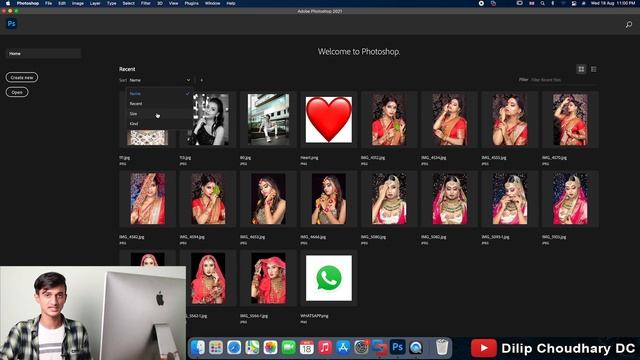This screenshot has width=640, height=360.
Task: Click the IMG_5082.jpg file name
Action: click(x=433, y=237)
